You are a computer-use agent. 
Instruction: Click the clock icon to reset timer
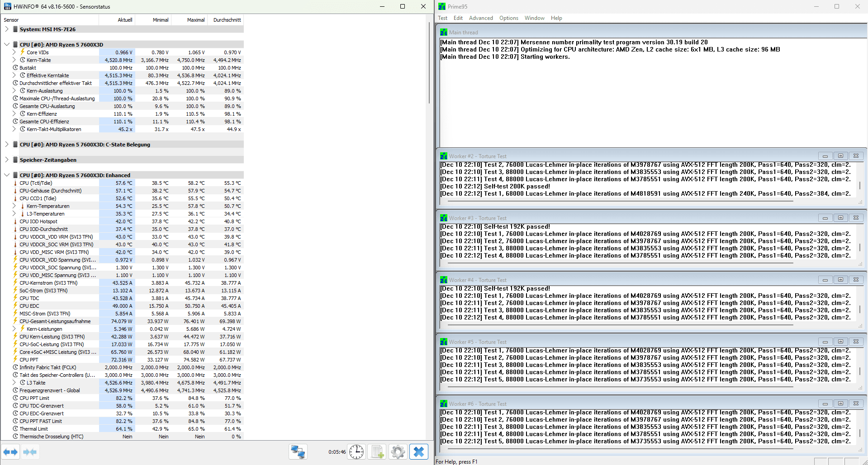356,452
